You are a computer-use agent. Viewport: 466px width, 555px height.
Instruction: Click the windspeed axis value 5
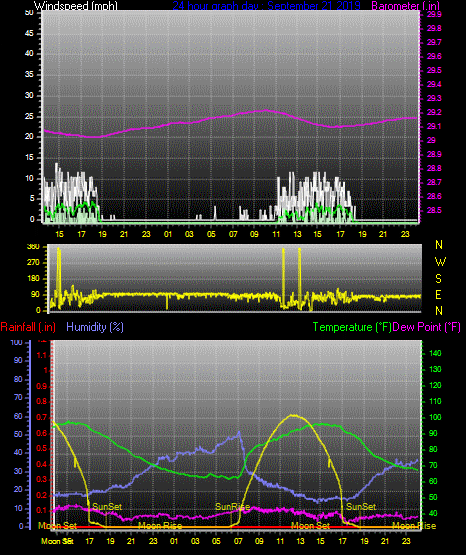click(32, 199)
